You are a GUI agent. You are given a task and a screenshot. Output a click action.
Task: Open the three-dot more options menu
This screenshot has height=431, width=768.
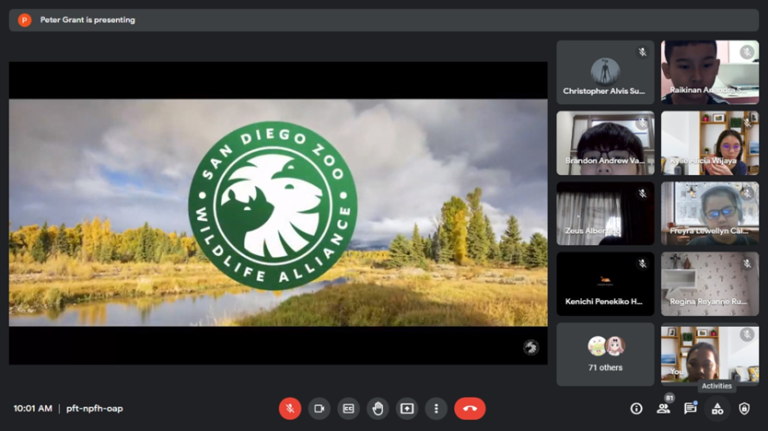pyautogui.click(x=435, y=408)
